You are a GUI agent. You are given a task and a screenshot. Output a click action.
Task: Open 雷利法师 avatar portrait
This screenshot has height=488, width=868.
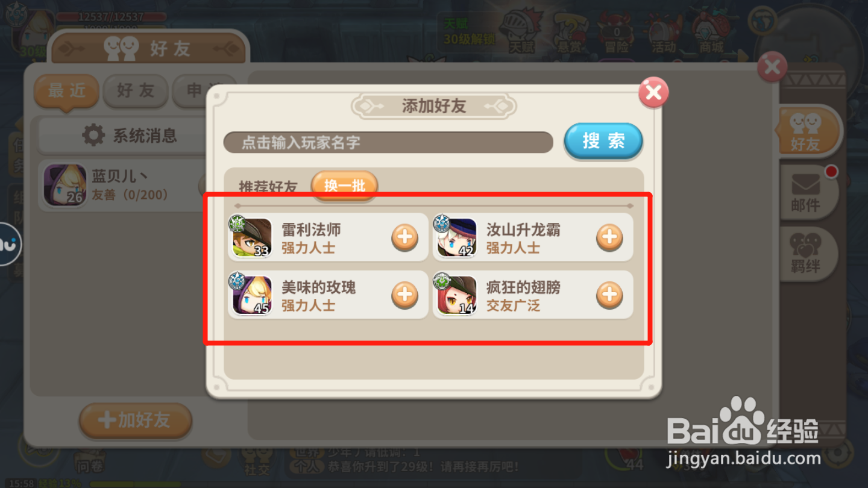[252, 237]
